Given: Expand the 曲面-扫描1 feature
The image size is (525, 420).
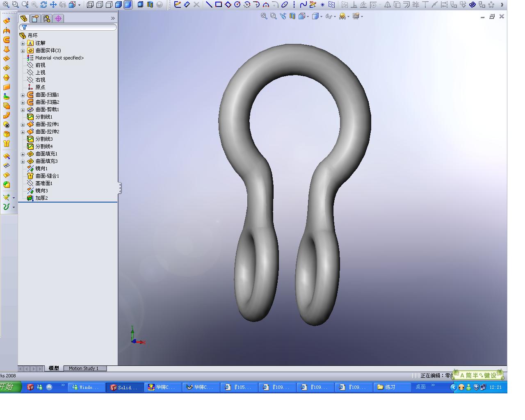Looking at the screenshot, I should pyautogui.click(x=23, y=95).
